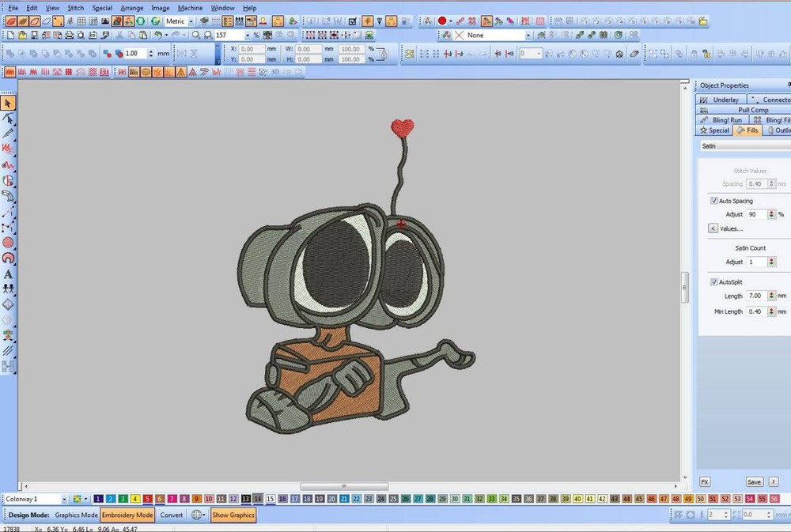Undo the last action with the arrow icon

158,36
